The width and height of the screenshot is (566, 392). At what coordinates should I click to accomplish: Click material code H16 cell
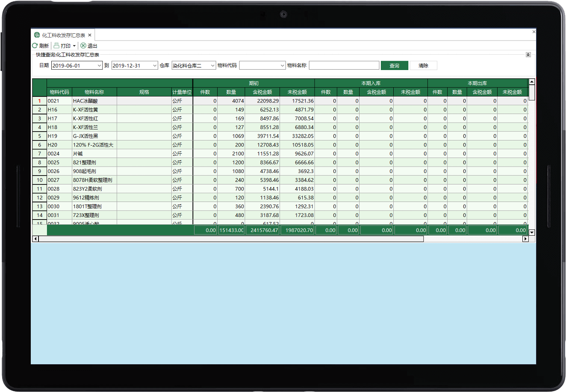click(59, 110)
